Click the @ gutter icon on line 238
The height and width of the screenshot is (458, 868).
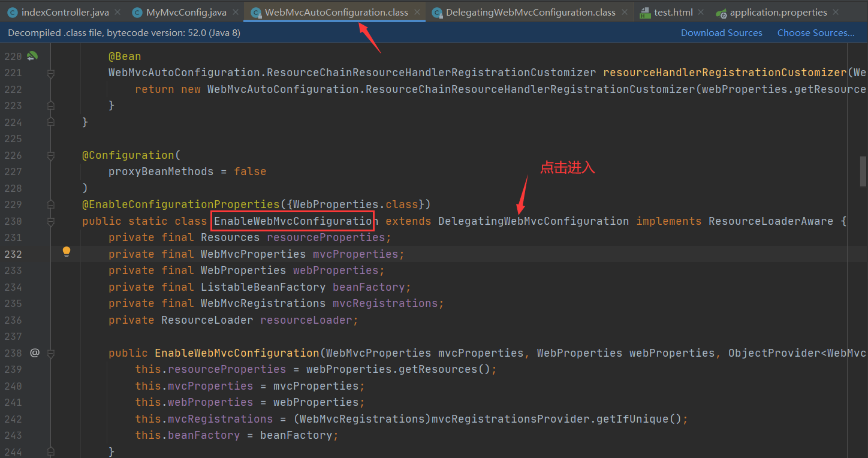coord(35,352)
